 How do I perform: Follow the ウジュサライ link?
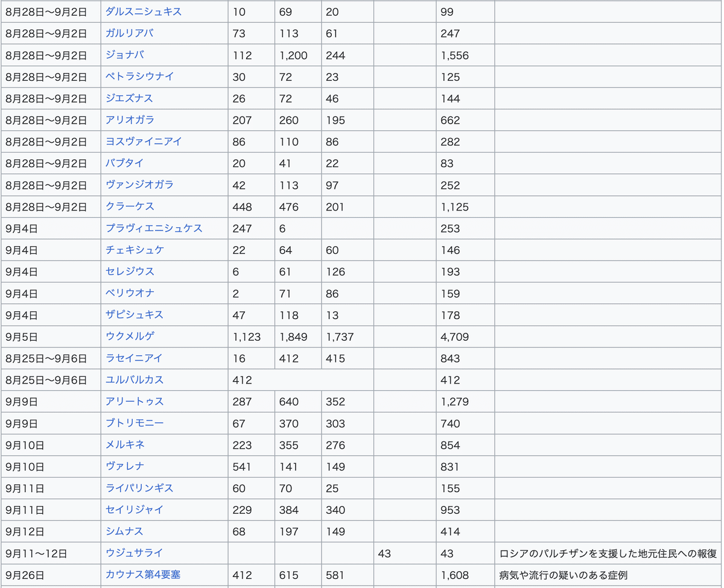coord(134,554)
